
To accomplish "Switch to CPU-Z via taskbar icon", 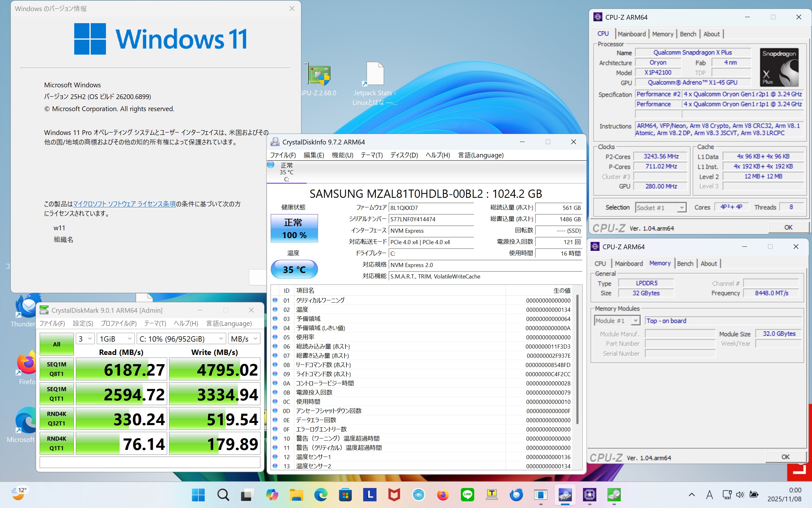I will click(590, 495).
